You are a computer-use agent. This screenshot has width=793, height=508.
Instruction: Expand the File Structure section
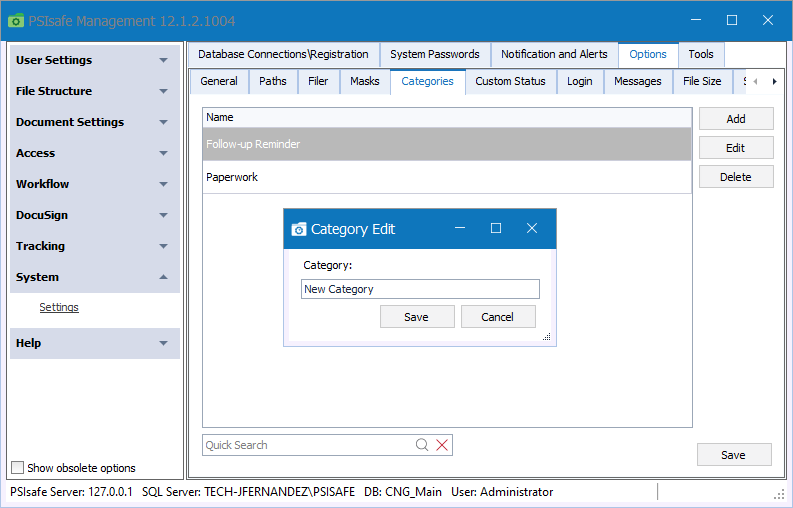[x=95, y=91]
